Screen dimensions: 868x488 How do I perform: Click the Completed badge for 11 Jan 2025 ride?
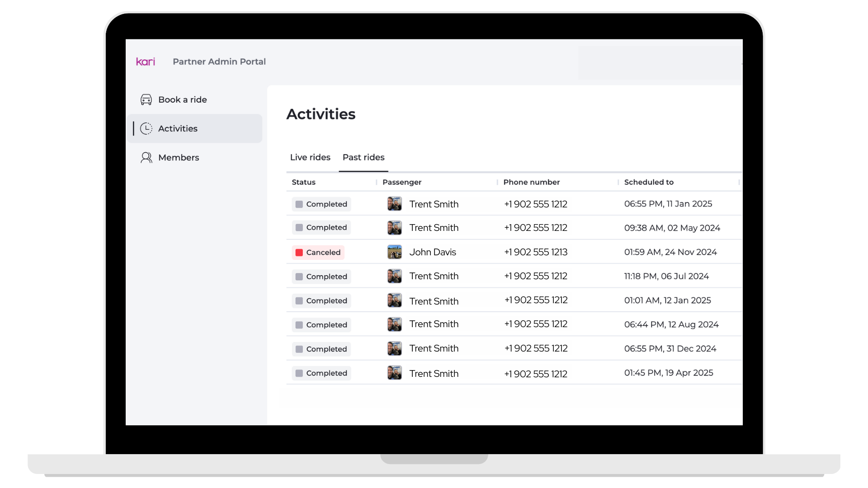tap(321, 204)
